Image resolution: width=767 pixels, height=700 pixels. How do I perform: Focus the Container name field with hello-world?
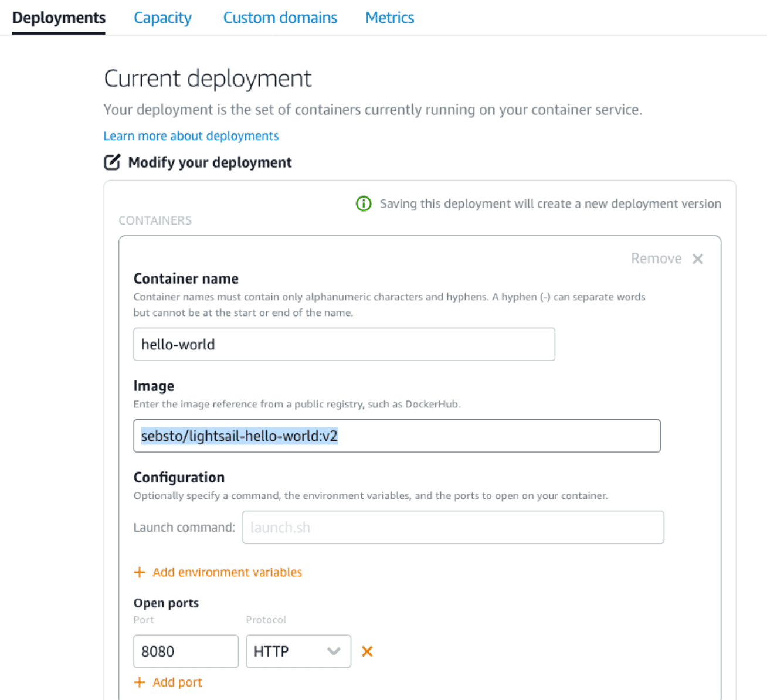344,344
